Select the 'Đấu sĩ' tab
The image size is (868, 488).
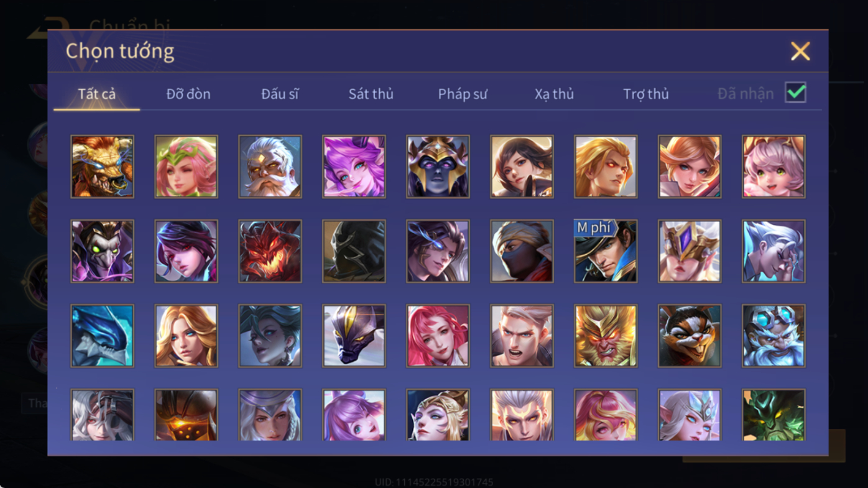280,94
